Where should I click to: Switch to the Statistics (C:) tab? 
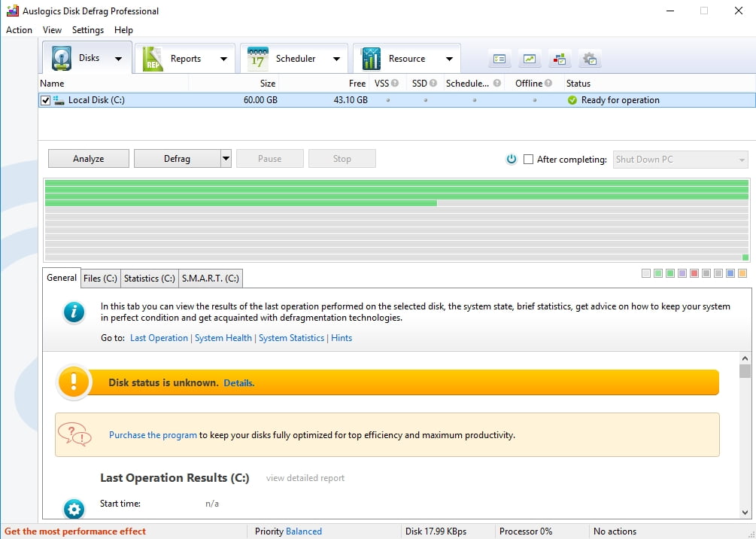(x=150, y=279)
